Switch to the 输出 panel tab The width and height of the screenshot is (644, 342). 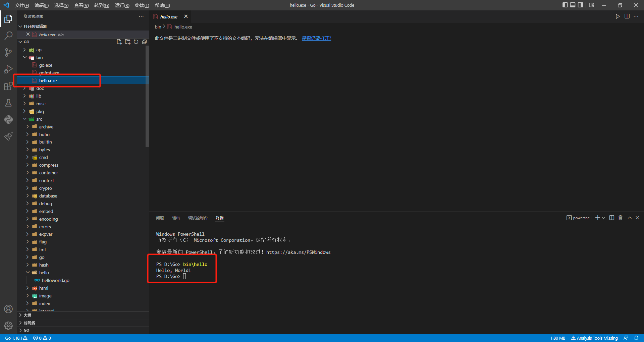pos(176,218)
